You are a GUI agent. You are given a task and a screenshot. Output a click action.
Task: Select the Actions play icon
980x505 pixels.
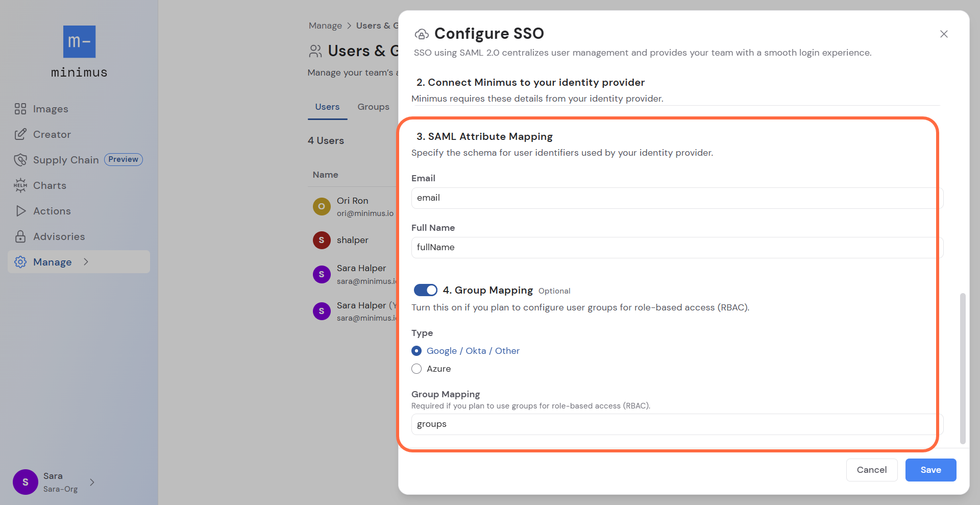pos(20,211)
